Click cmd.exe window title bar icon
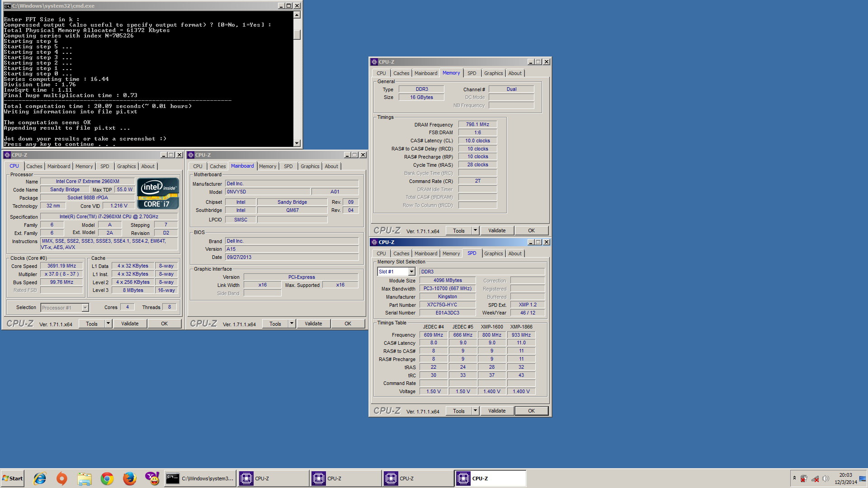The height and width of the screenshot is (488, 868). [7, 6]
